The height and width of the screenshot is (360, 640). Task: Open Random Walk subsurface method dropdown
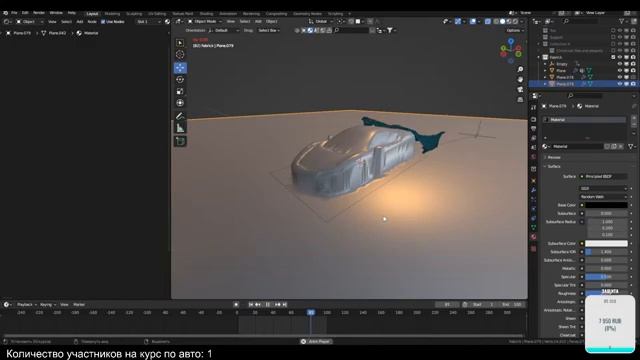click(x=603, y=197)
